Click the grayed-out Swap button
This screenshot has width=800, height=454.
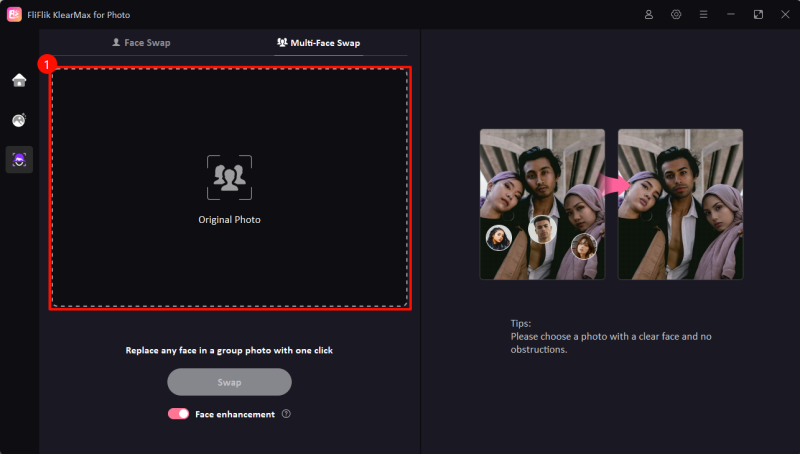tap(230, 382)
